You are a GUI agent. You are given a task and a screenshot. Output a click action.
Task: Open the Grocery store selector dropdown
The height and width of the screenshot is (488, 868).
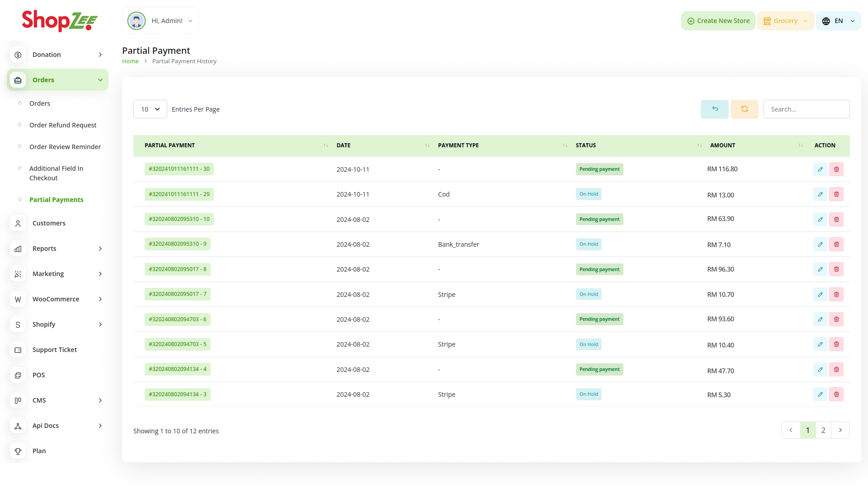pyautogui.click(x=785, y=21)
